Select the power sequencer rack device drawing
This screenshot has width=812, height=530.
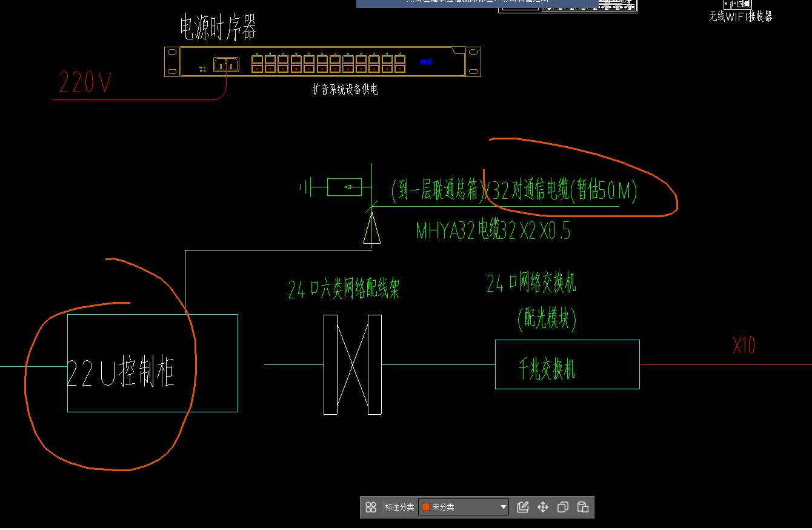pyautogui.click(x=322, y=62)
